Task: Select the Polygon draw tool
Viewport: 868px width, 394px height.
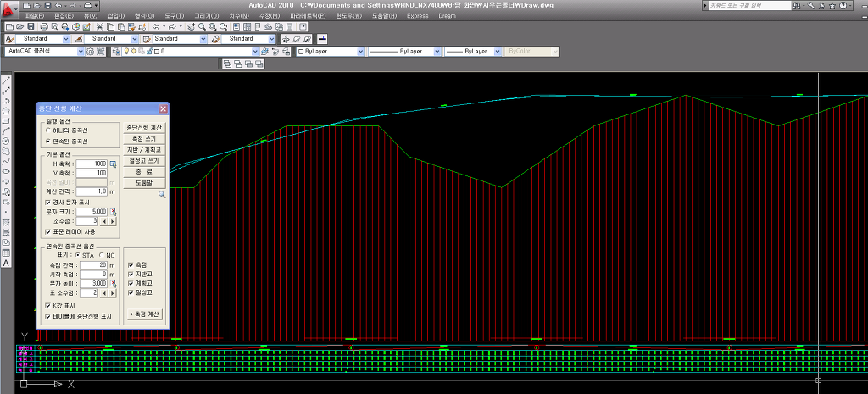Action: tap(6, 110)
